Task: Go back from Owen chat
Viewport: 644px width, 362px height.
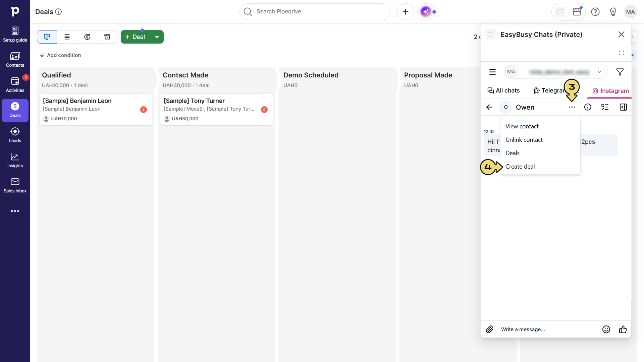Action: [489, 107]
